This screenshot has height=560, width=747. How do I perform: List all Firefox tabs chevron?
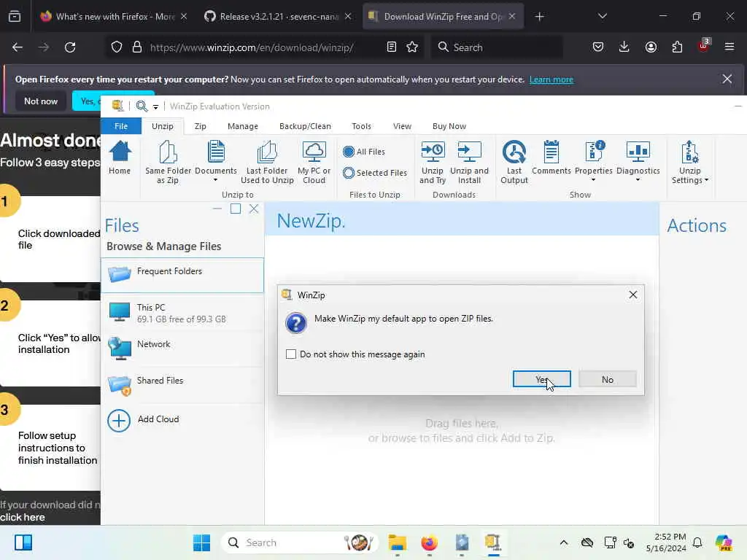coord(602,16)
